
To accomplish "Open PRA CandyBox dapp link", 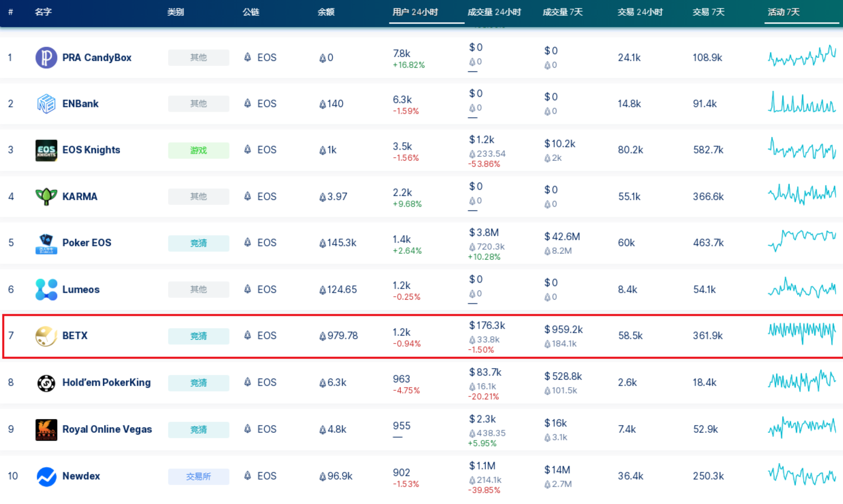I will [x=97, y=57].
